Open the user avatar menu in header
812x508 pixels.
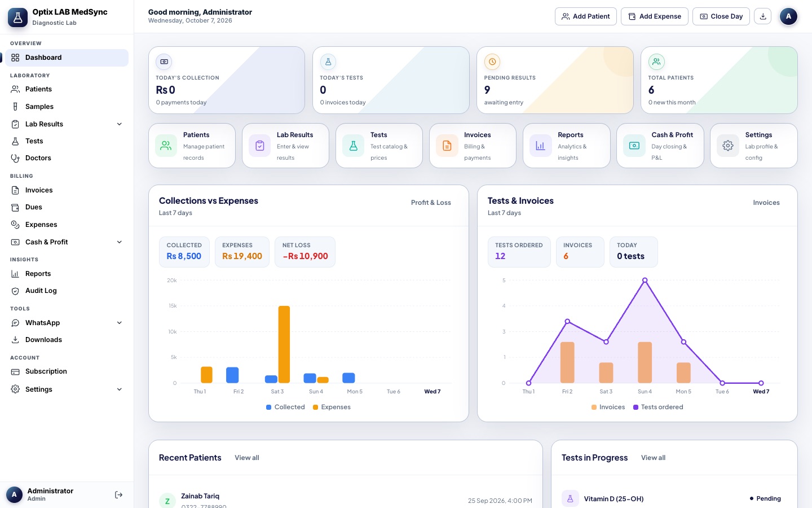788,16
